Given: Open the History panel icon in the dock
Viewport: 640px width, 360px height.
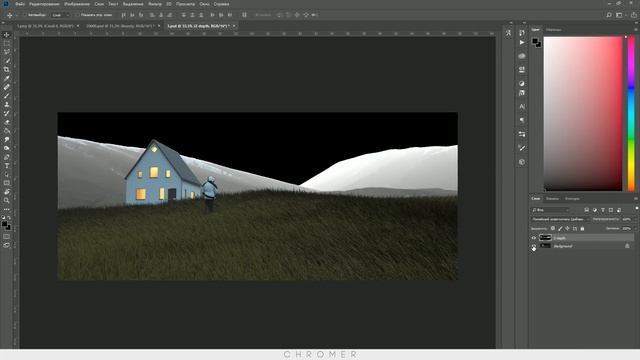Looking at the screenshot, I should click(522, 33).
